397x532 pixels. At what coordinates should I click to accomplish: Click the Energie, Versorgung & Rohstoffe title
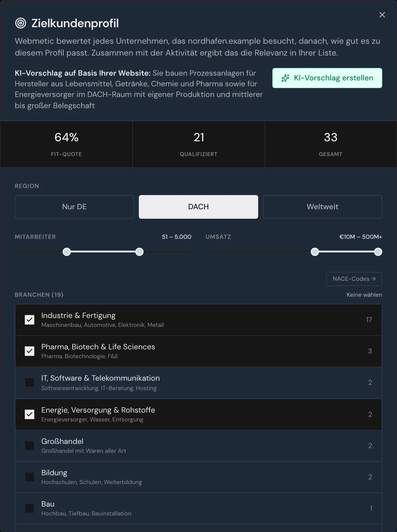[x=98, y=410]
